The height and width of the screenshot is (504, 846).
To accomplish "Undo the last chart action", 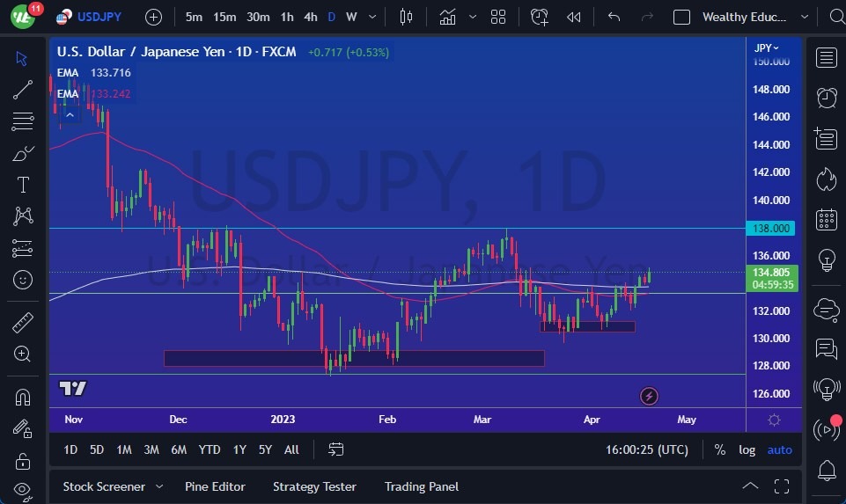I will 614,18.
